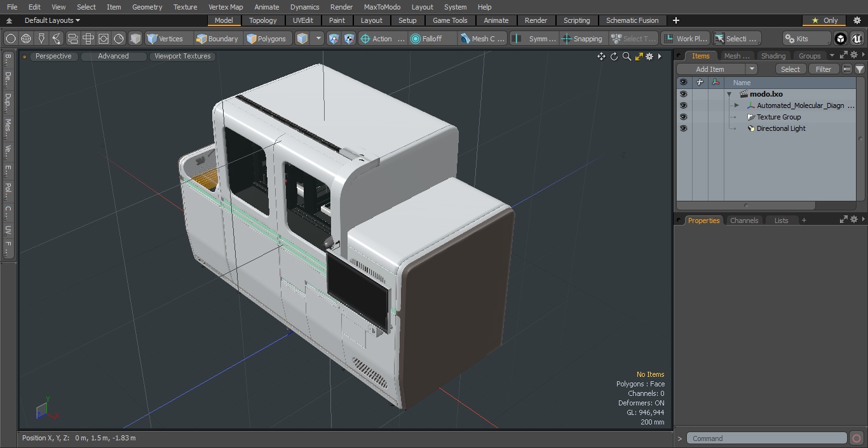Click the Default Layouts home icon

[9, 20]
